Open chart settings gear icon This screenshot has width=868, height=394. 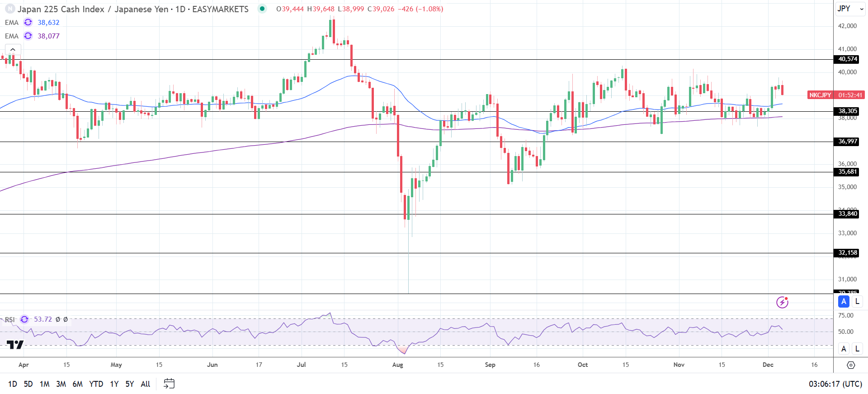[x=851, y=365]
